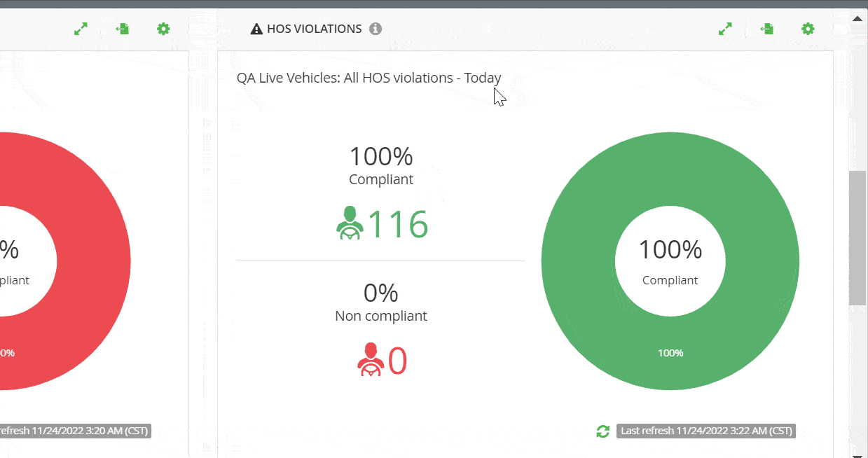
Task: Open the 116 compliant drivers count
Action: click(x=398, y=224)
